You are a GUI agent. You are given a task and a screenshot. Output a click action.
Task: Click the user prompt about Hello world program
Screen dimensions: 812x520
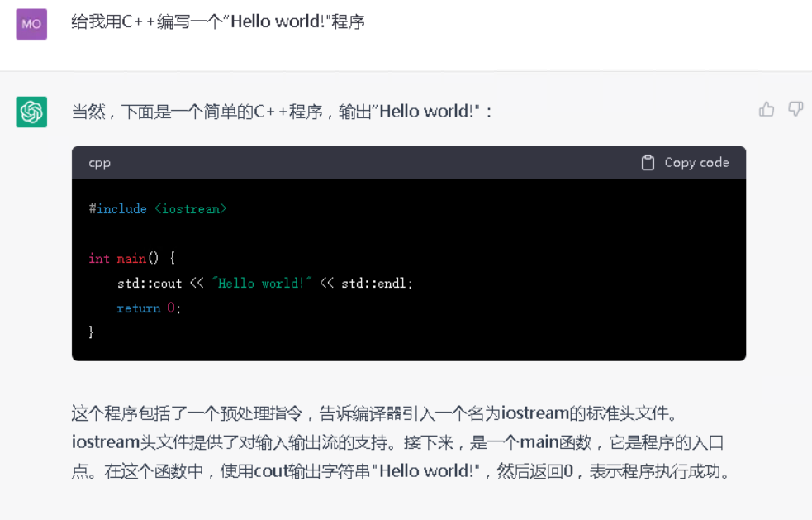[218, 21]
